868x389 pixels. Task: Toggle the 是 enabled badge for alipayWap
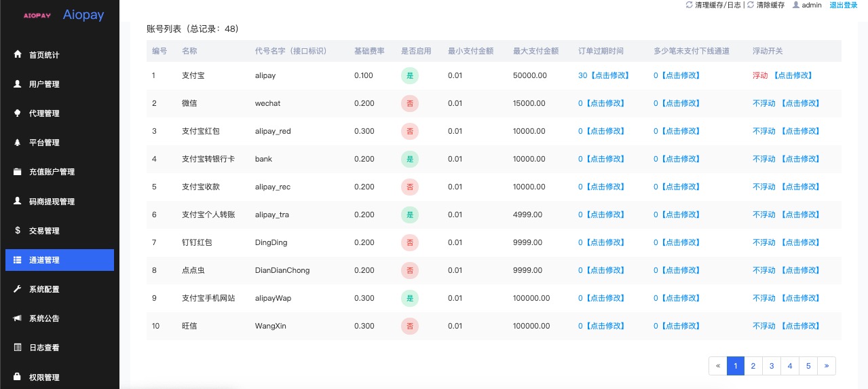tap(410, 298)
